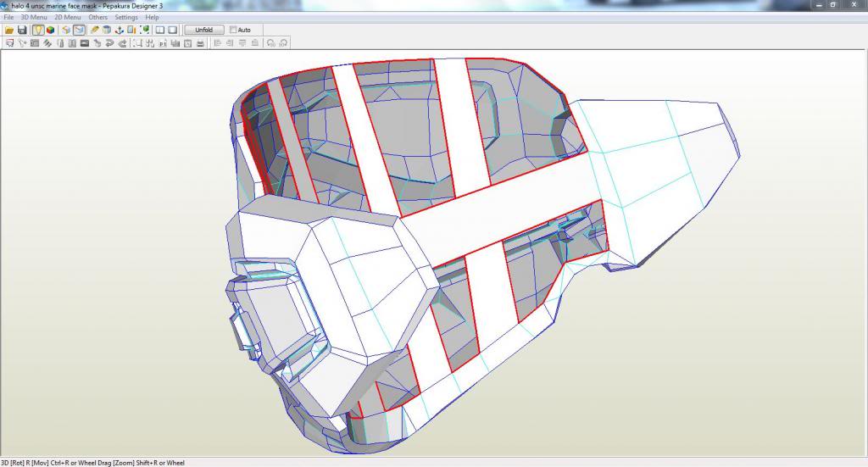Open the 2D Menu
868x467 pixels.
pyautogui.click(x=68, y=17)
